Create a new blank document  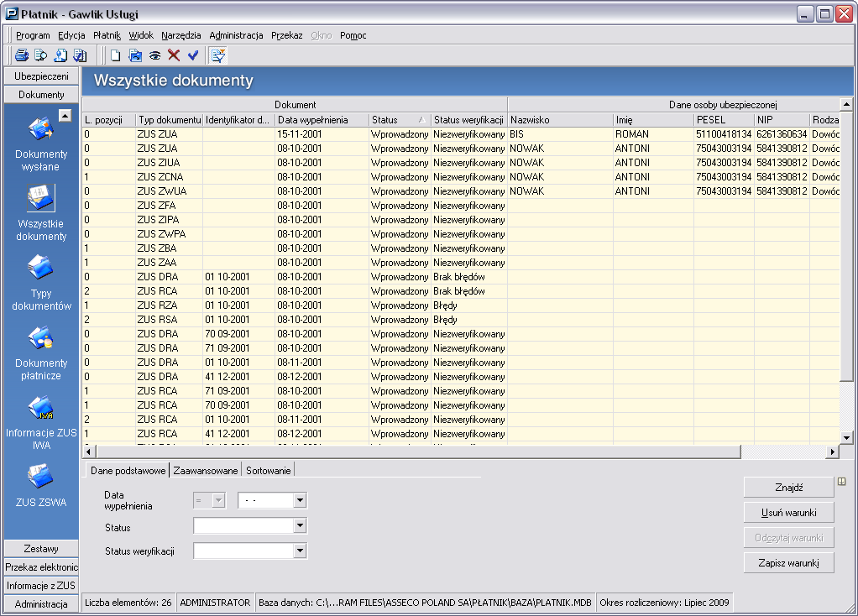[x=116, y=55]
